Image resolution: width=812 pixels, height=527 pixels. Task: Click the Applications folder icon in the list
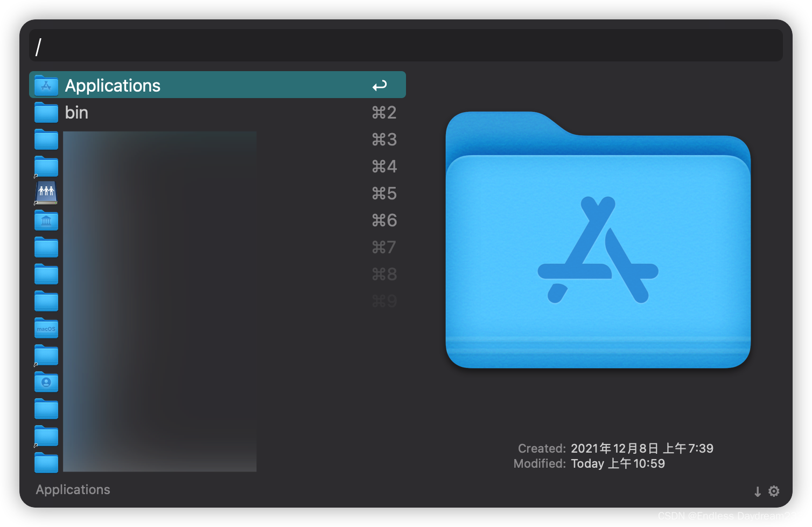click(x=46, y=85)
